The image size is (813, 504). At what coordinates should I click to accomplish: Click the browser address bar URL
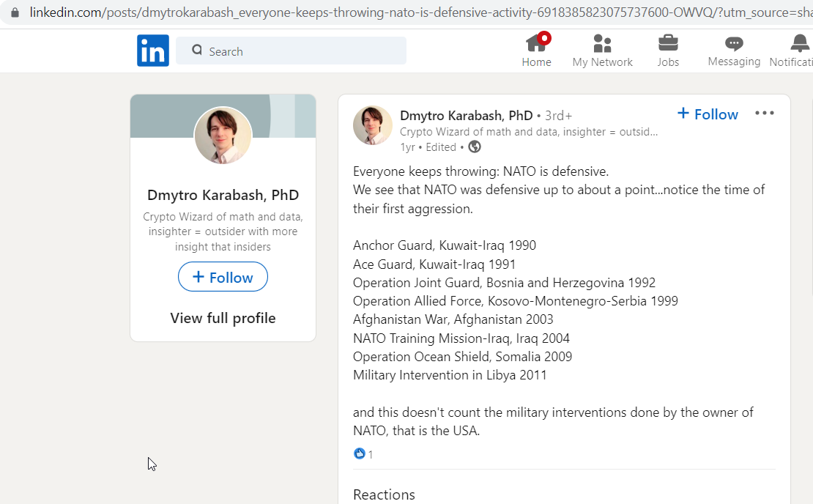tap(421, 12)
